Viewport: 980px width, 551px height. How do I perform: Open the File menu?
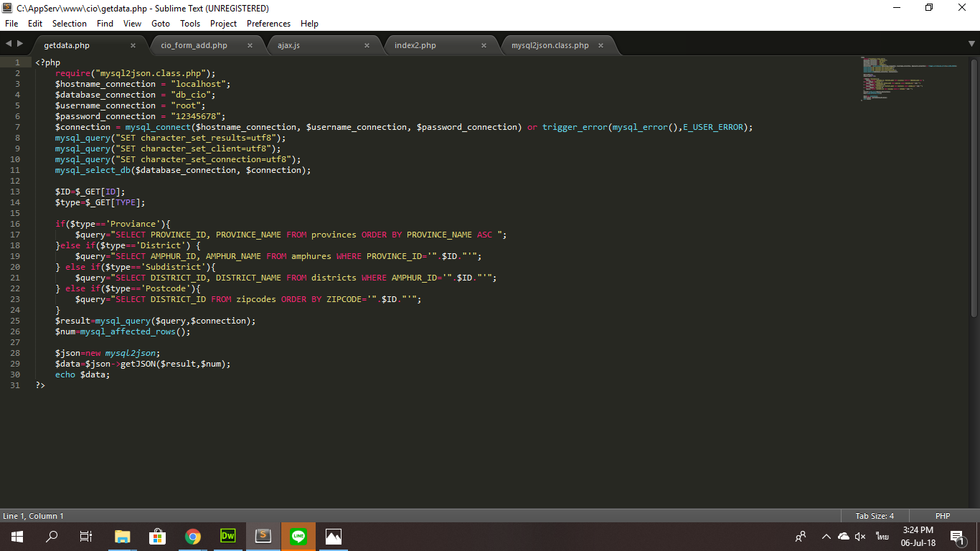[x=11, y=24]
